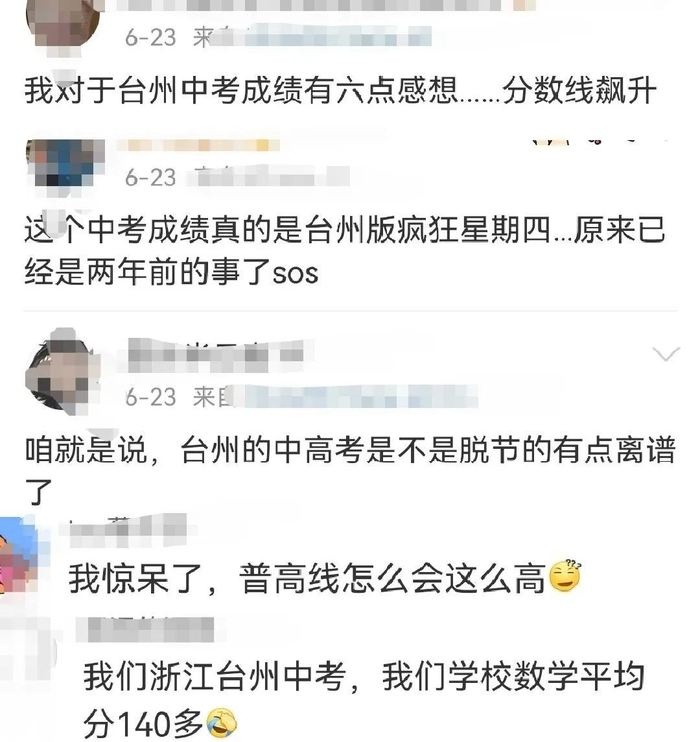The height and width of the screenshot is (742, 700).
Task: Click the 6-23 date of second comment
Action: 150,178
